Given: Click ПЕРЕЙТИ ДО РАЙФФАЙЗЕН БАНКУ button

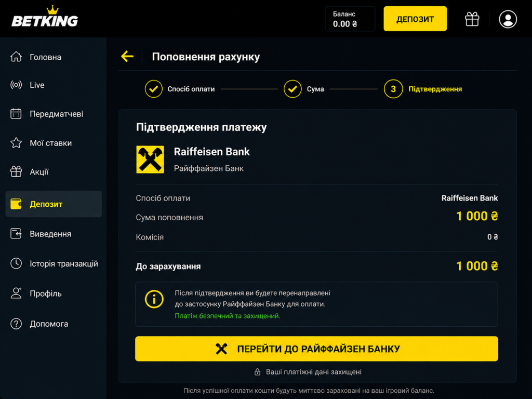Looking at the screenshot, I should coord(316,349).
